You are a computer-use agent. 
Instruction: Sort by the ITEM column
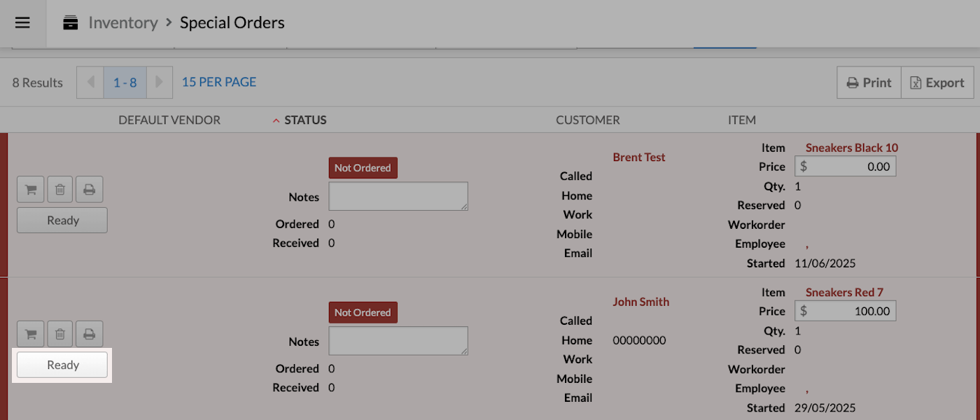pyautogui.click(x=742, y=120)
